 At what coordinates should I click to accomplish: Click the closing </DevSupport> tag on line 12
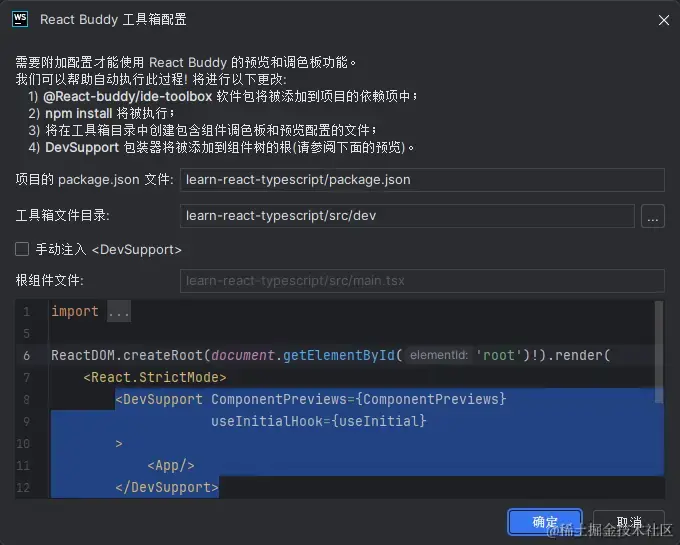coord(167,487)
